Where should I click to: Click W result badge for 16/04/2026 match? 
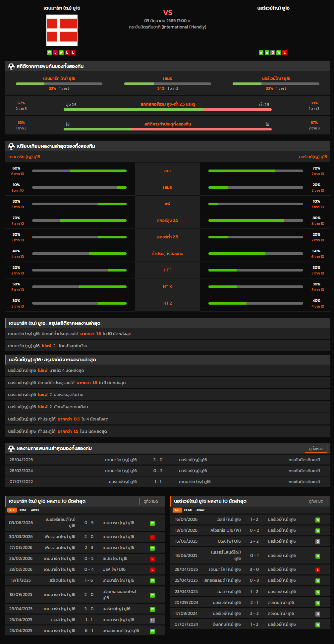click(318, 520)
